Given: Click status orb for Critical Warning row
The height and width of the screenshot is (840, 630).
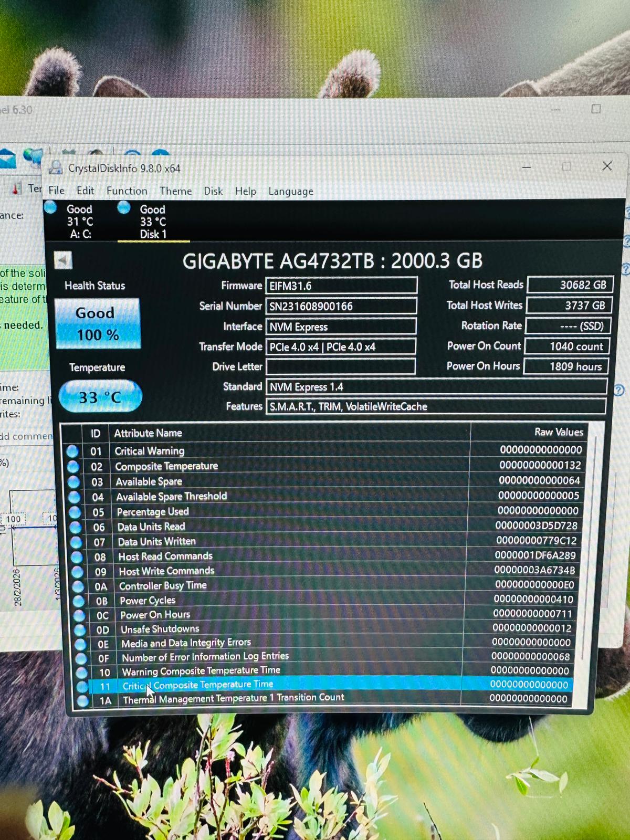Looking at the screenshot, I should pos(72,451).
